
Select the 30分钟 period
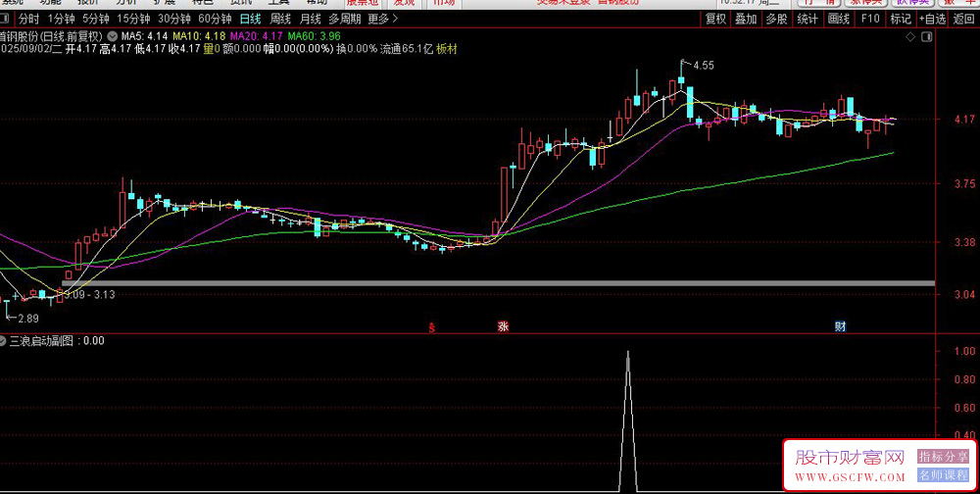[173, 19]
